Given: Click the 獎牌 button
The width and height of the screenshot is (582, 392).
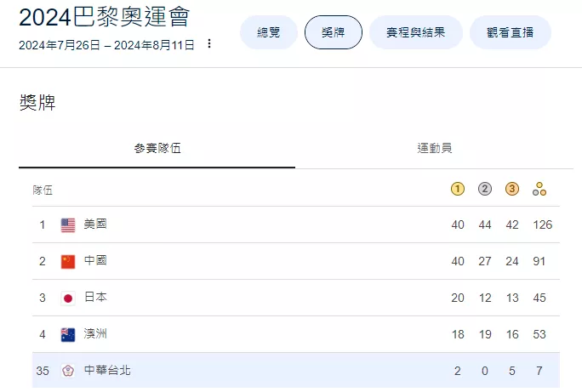Looking at the screenshot, I should (334, 32).
